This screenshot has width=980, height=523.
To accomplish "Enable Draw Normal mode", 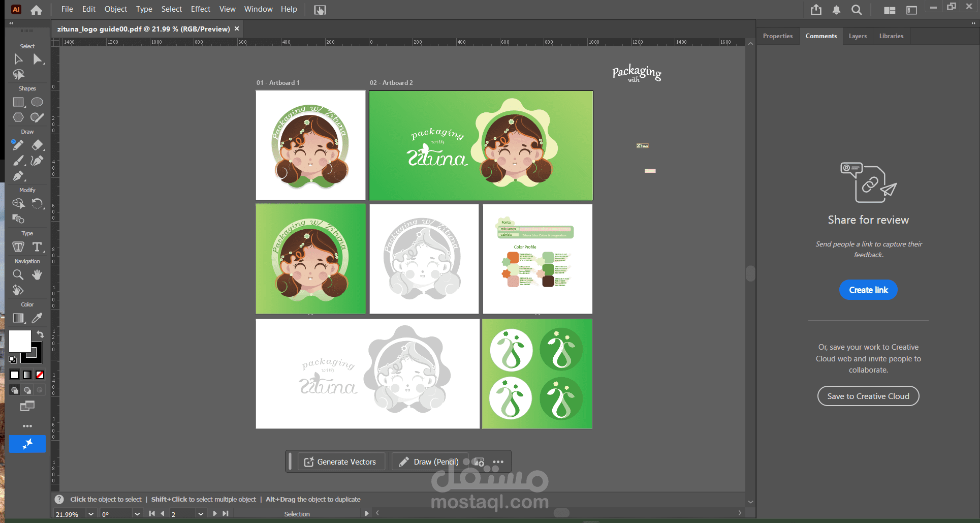I will [15, 390].
